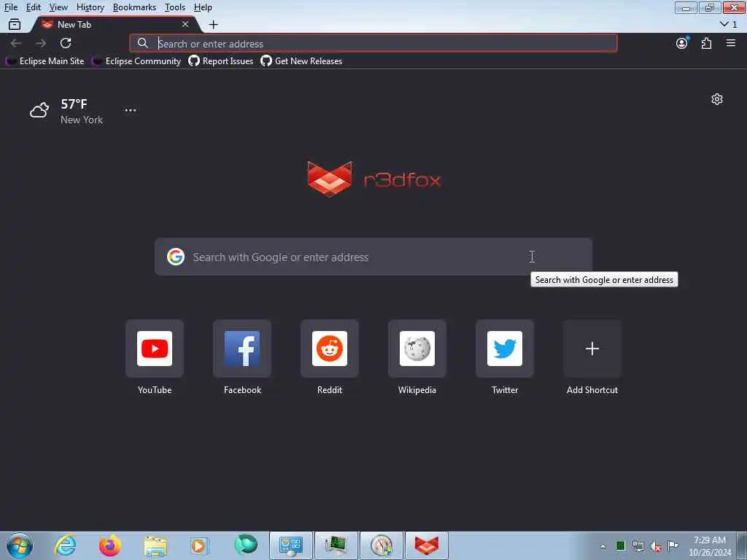Open Windows Media Player from taskbar

click(x=199, y=545)
